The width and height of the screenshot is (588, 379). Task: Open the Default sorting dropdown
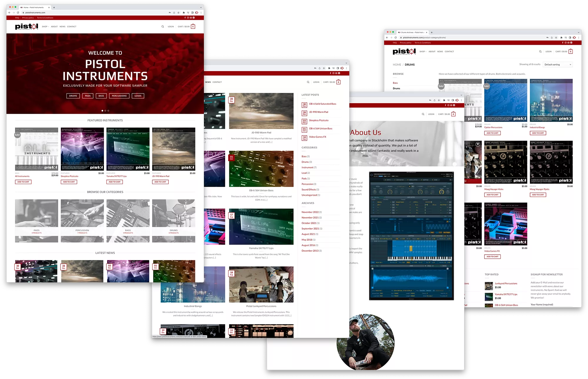pyautogui.click(x=558, y=65)
